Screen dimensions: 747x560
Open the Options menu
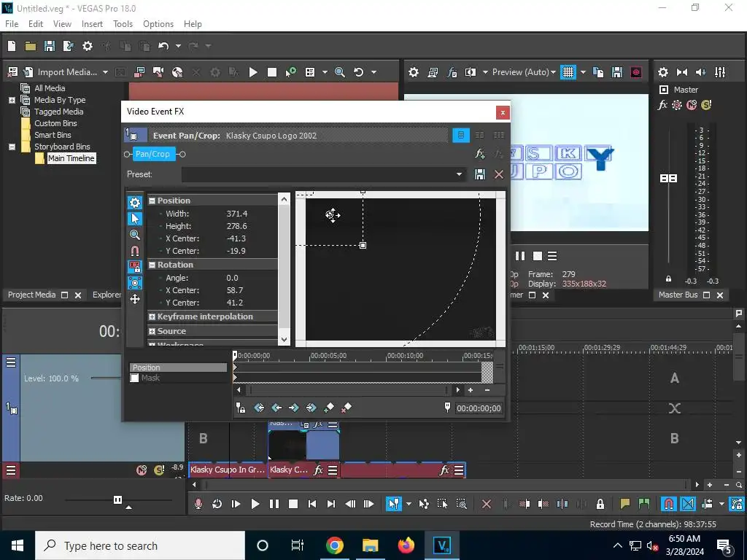coord(158,24)
